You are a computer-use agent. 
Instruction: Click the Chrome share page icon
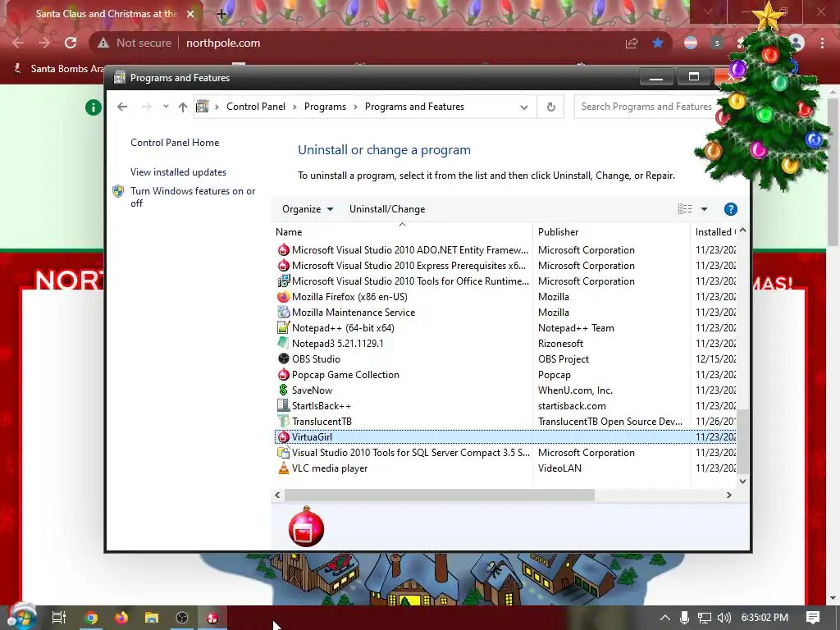[632, 43]
